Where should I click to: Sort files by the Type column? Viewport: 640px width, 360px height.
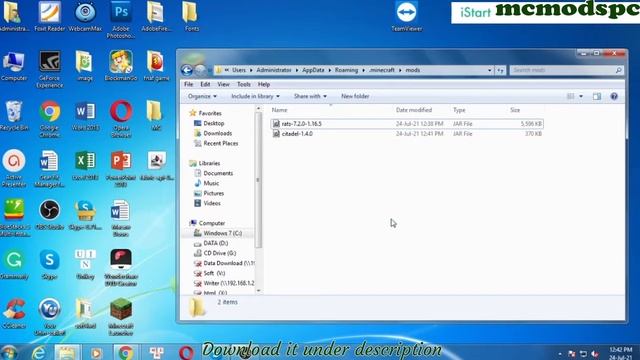[459, 110]
